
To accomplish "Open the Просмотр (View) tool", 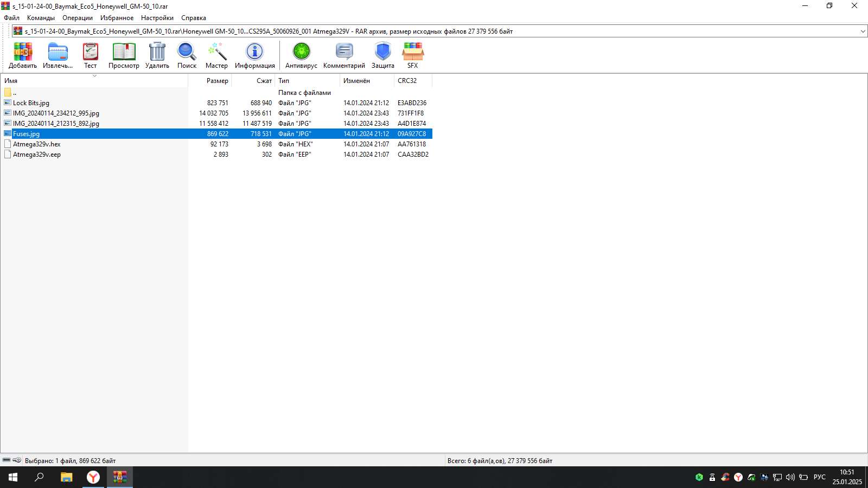I will point(124,55).
